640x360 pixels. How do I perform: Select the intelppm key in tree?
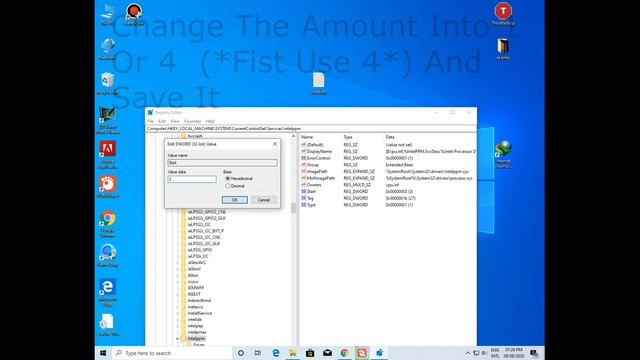click(196, 339)
